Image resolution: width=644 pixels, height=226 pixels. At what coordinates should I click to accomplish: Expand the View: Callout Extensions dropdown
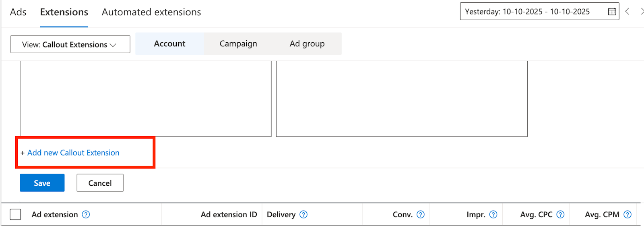[70, 44]
